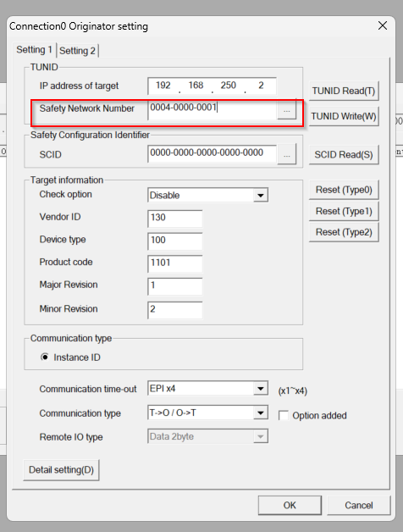This screenshot has height=532, width=403.
Task: Confirm the dialog with OK
Action: (x=290, y=505)
